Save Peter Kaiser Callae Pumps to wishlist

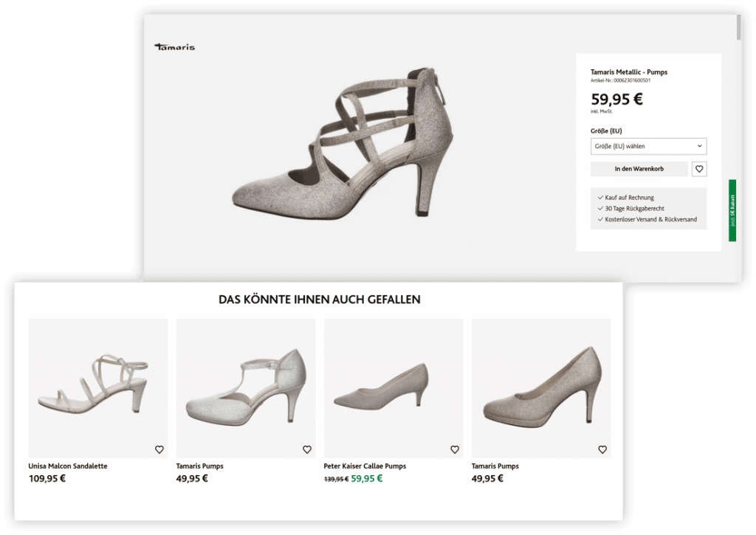[x=454, y=449]
